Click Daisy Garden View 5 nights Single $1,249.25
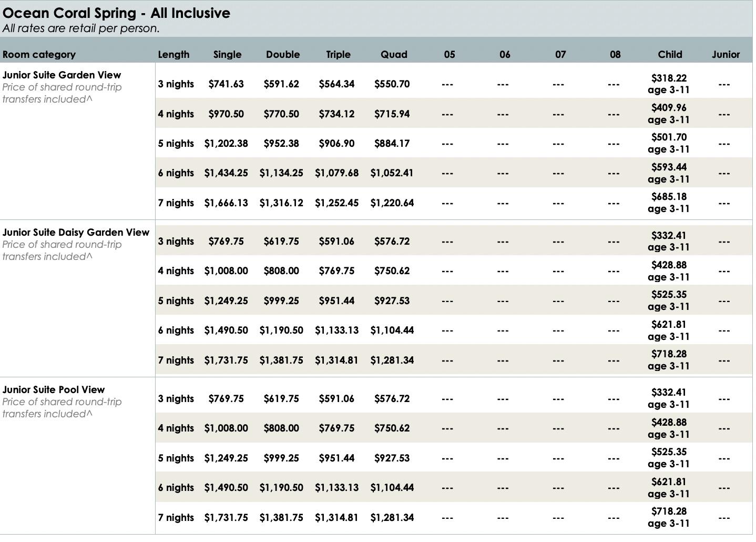 (226, 301)
